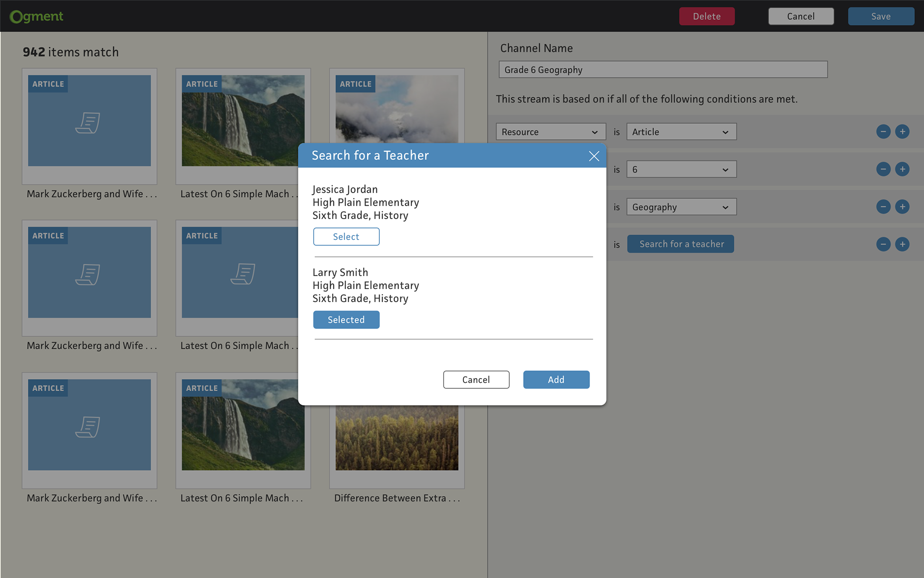Viewport: 924px width, 578px height.
Task: Add a condition after the value 6 row
Action: point(902,169)
